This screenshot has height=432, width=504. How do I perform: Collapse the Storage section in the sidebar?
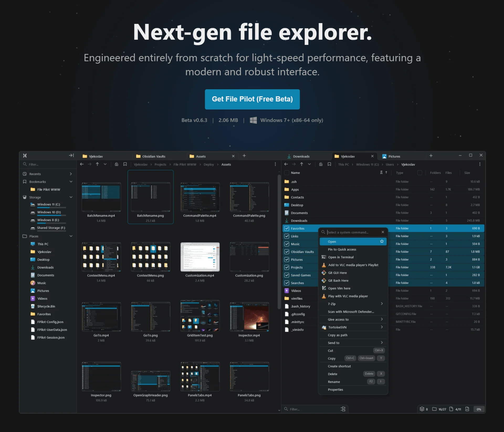tap(71, 197)
